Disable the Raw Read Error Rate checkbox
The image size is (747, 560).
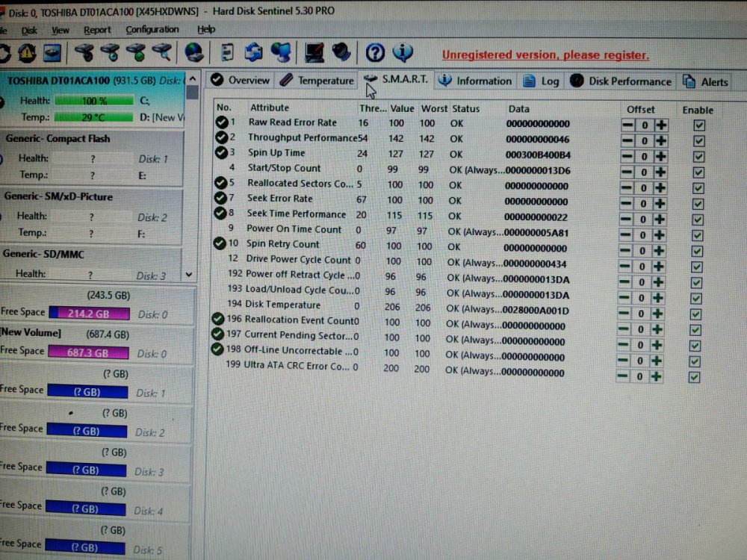click(698, 125)
